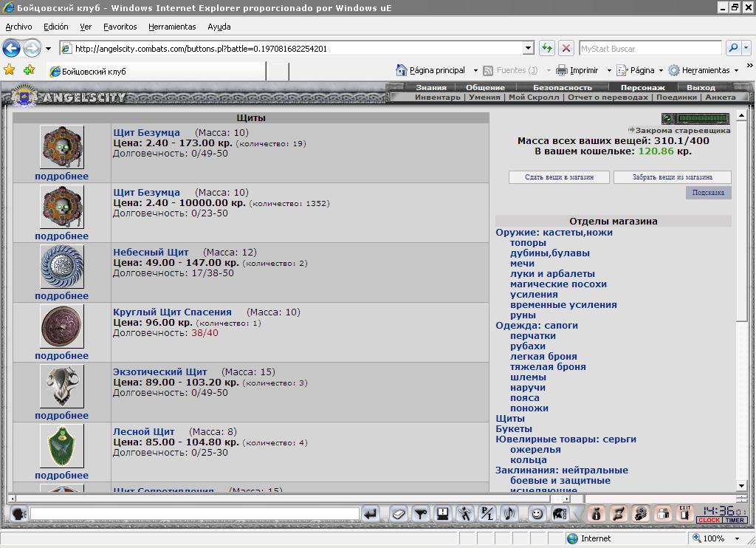Image resolution: width=756 pixels, height=548 pixels.
Task: Click the page scrollbar down arrow
Action: 741,486
